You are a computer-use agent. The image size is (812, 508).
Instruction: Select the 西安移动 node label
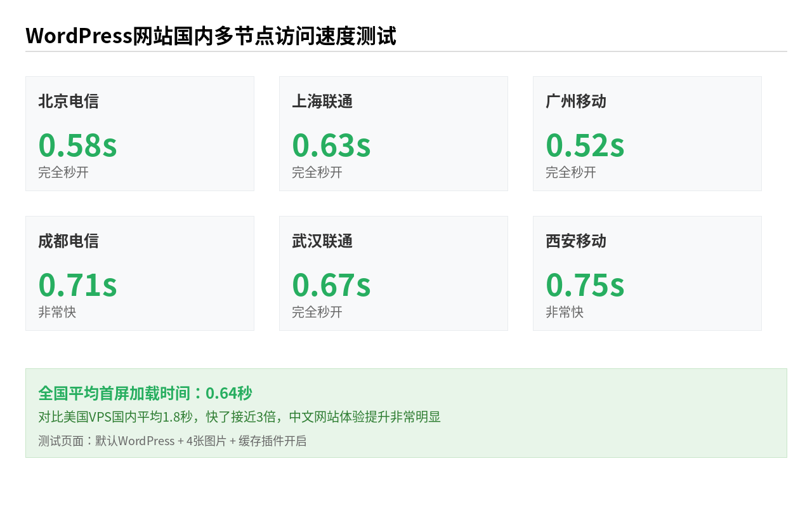point(576,241)
